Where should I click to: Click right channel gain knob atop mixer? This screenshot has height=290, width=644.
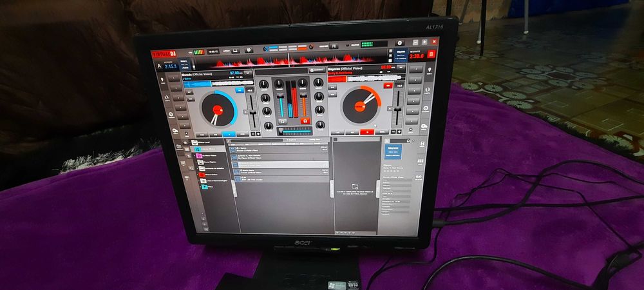(302, 83)
